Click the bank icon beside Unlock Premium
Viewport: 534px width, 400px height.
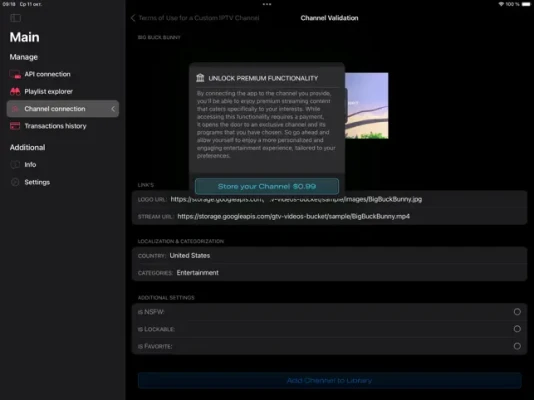(200, 78)
